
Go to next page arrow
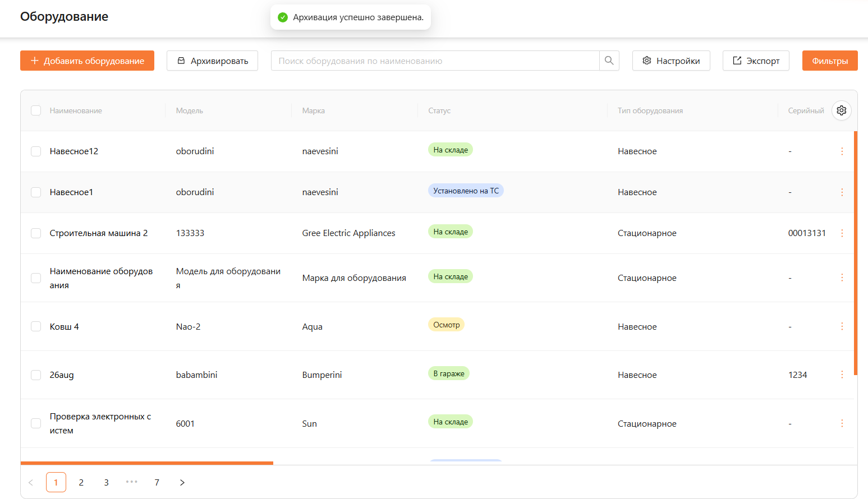tap(182, 482)
